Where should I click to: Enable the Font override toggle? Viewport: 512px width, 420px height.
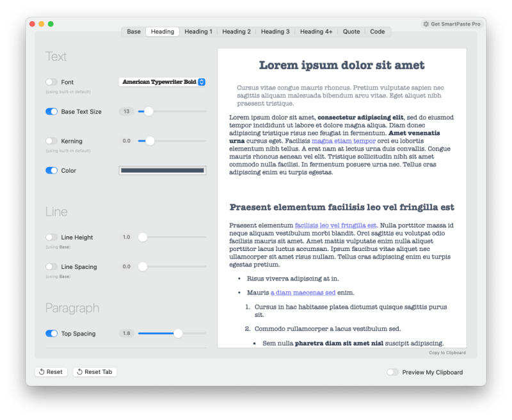pyautogui.click(x=51, y=82)
